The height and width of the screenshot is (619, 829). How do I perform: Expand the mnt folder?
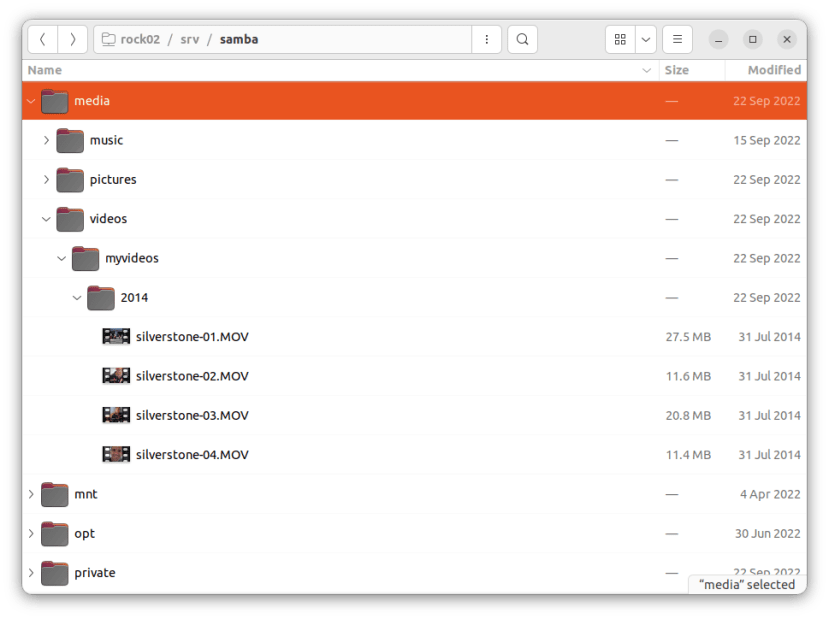tap(31, 494)
